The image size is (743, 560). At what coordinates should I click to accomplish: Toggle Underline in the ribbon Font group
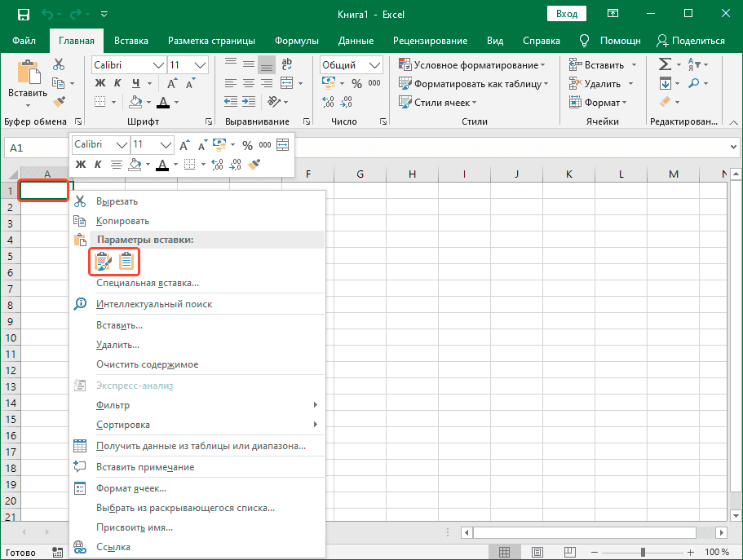coord(135,83)
